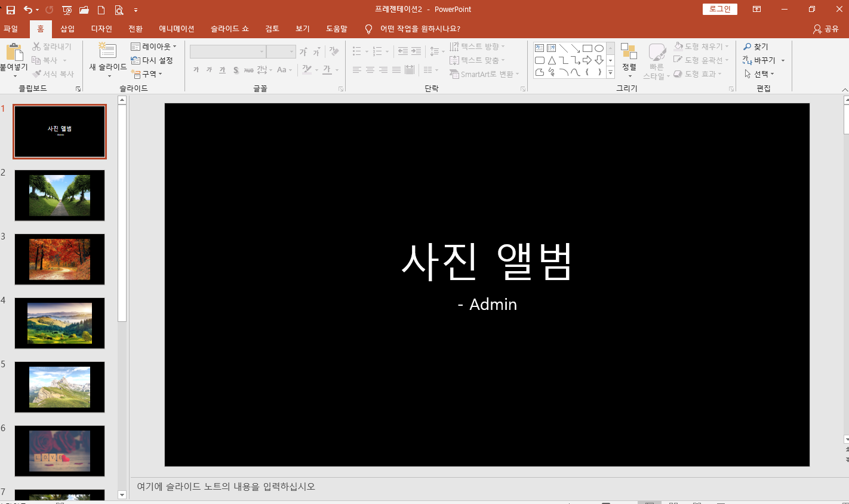Click into the slide notes field

click(487, 487)
